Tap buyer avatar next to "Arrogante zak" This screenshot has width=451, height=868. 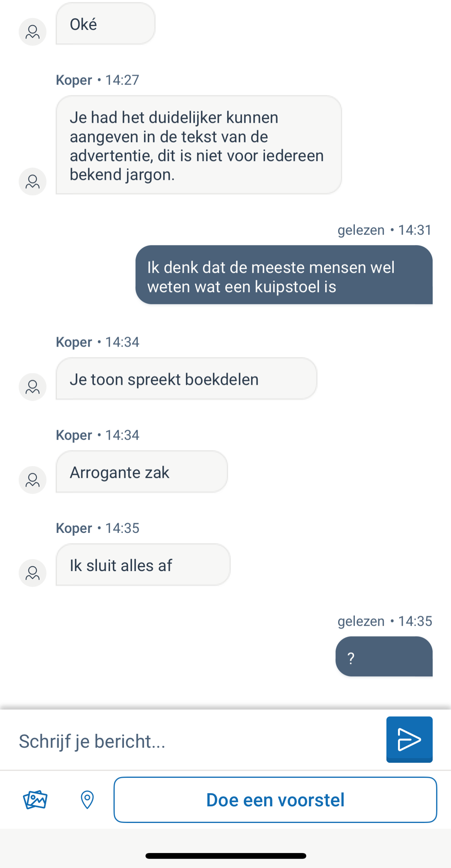coord(33,480)
